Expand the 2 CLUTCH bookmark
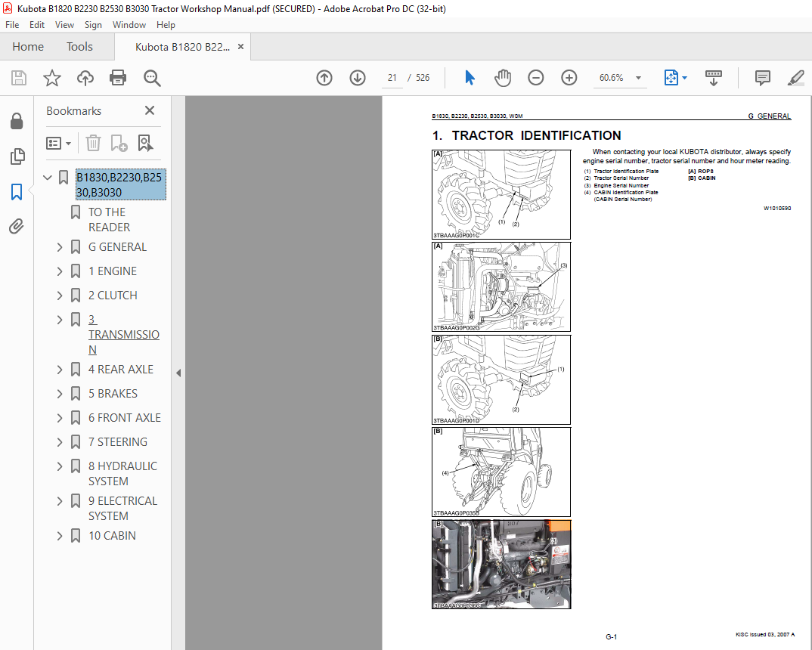 (60, 296)
